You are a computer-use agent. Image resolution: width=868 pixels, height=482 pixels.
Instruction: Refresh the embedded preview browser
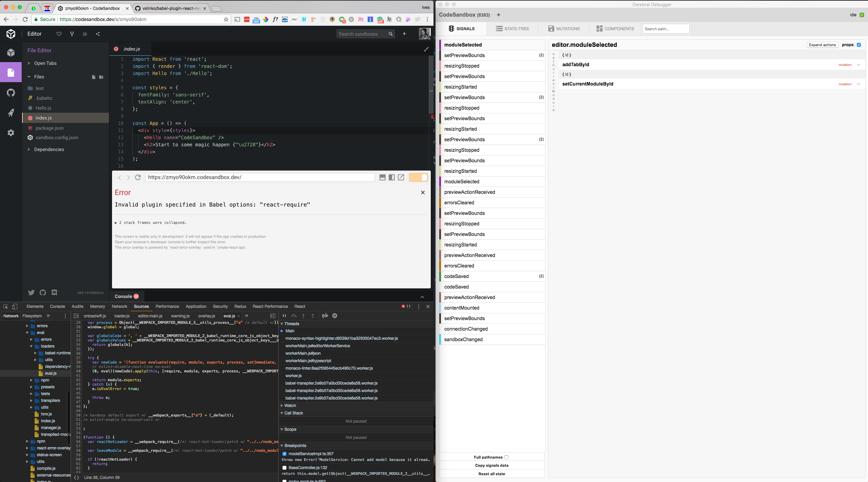point(138,177)
